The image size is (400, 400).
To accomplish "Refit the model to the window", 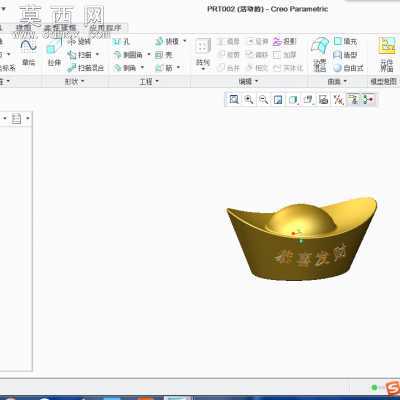I will click(234, 99).
